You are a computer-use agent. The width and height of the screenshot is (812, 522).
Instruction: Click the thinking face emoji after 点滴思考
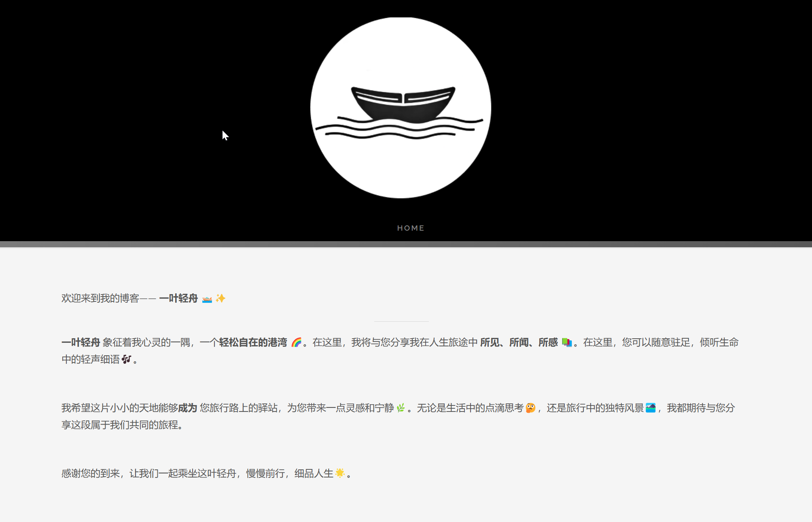pos(530,408)
